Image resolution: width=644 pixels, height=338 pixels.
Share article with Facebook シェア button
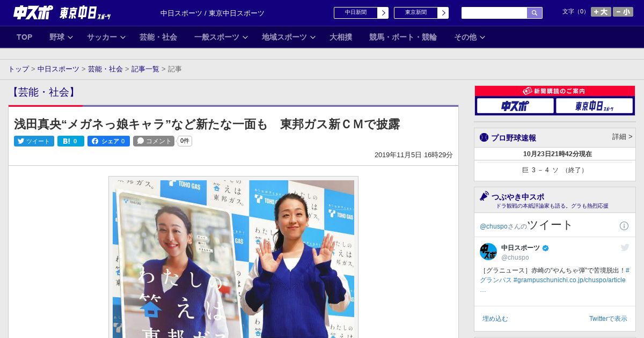109,141
